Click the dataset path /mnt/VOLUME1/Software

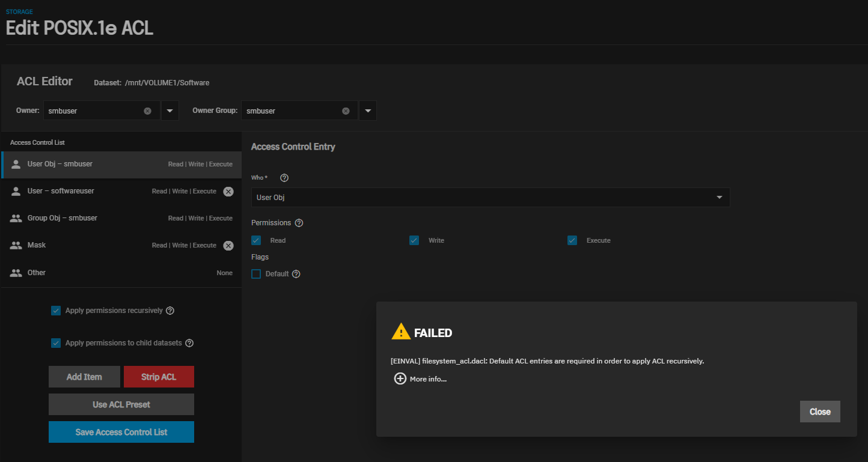click(x=167, y=83)
